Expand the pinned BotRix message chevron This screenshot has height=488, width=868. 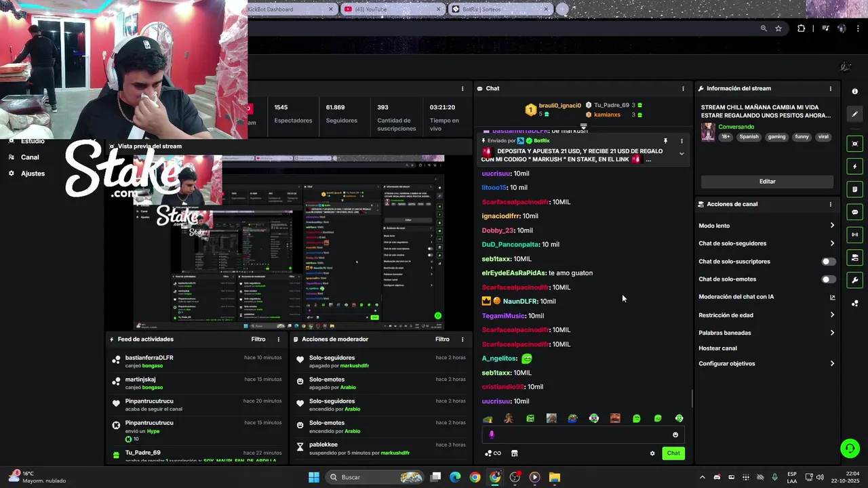click(x=682, y=154)
